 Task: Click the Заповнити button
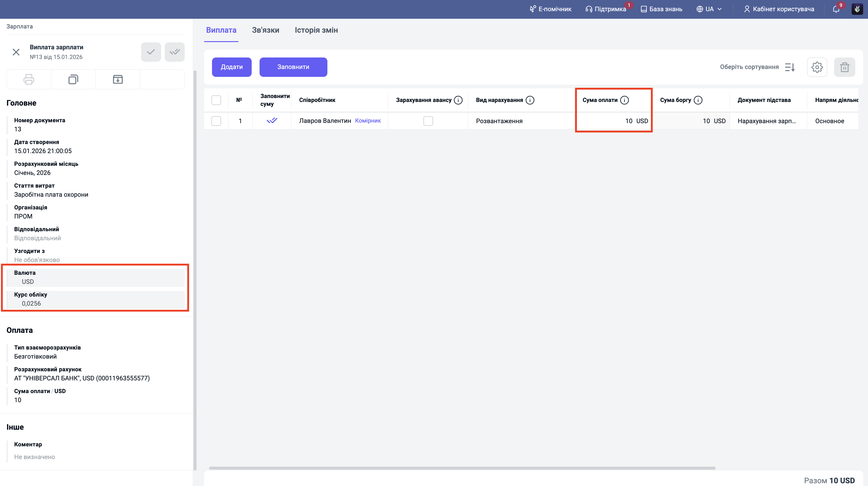click(x=293, y=67)
